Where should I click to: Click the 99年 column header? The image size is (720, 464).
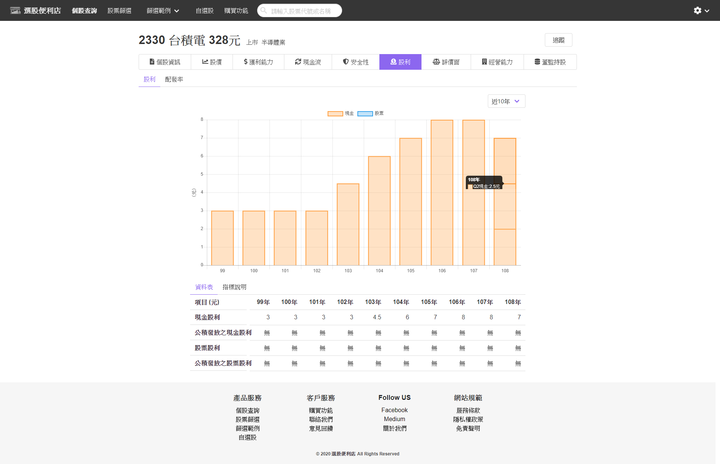point(263,302)
